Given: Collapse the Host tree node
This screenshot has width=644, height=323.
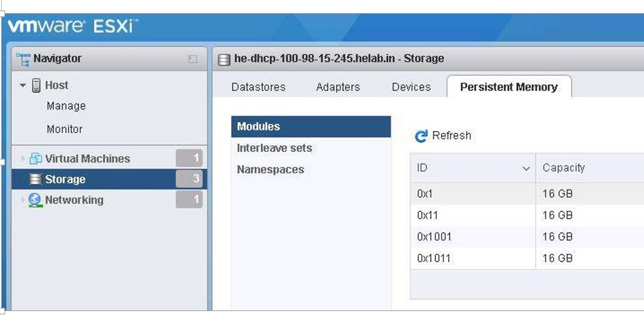Looking at the screenshot, I should [23, 86].
